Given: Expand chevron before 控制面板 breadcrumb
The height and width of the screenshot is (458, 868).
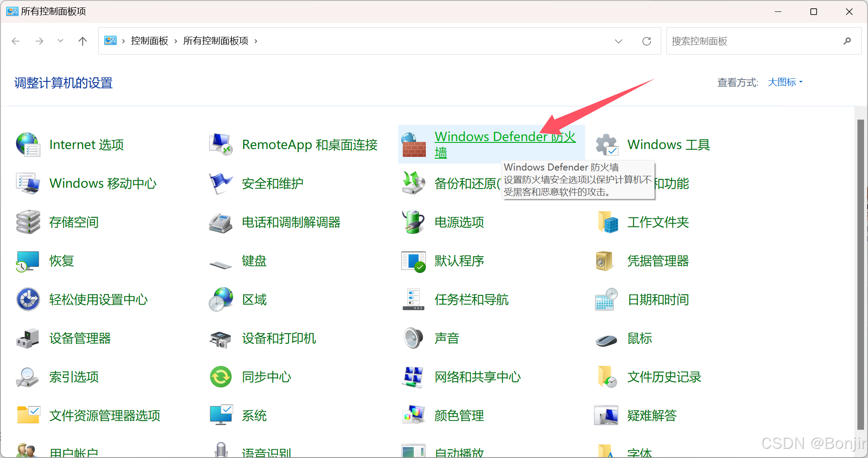Looking at the screenshot, I should (123, 41).
